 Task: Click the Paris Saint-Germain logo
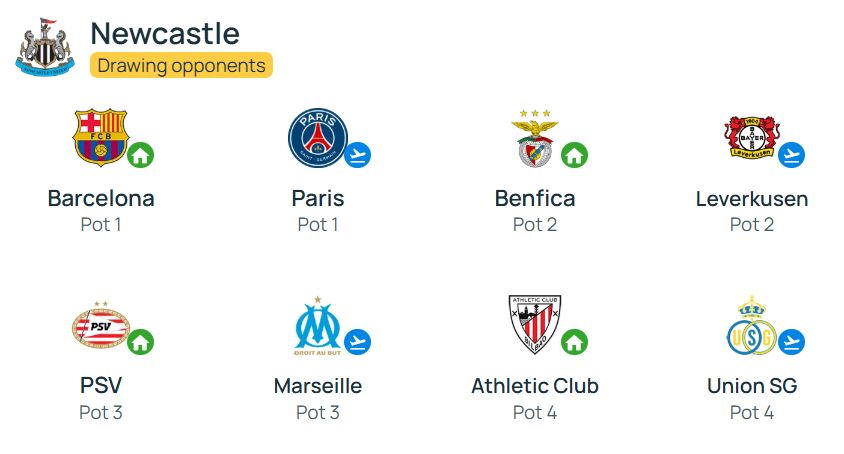tap(318, 137)
